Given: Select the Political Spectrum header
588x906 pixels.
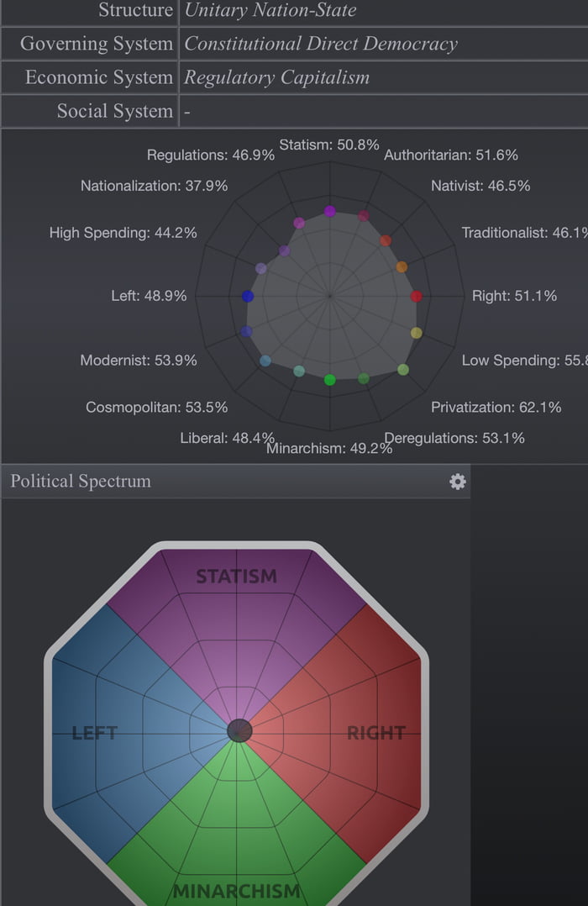Looking at the screenshot, I should [81, 481].
